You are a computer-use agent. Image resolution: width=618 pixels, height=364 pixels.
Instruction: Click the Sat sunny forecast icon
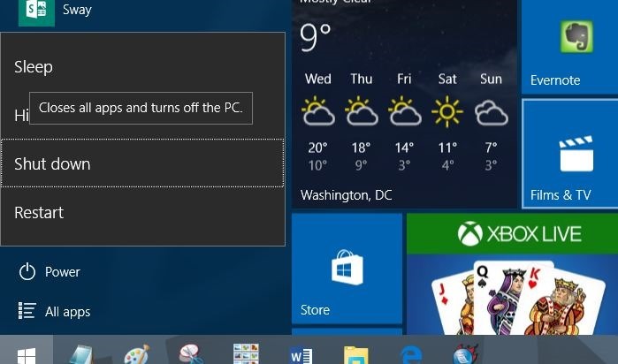(x=447, y=112)
